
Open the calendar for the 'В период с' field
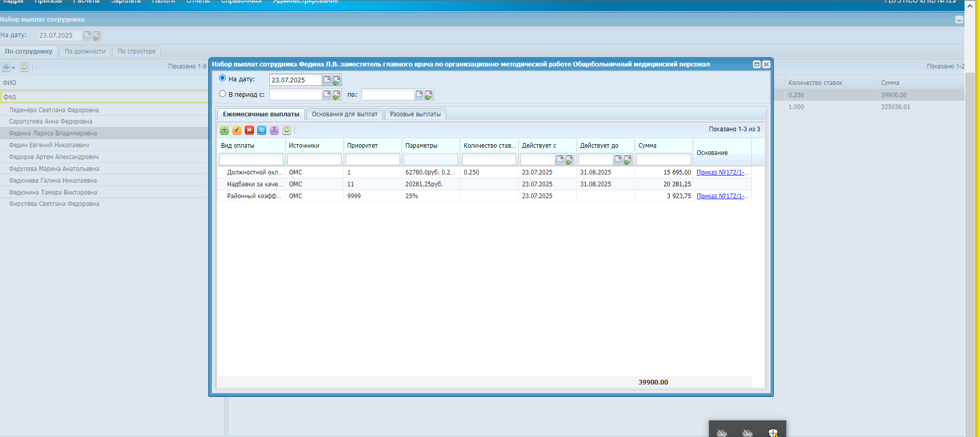point(327,94)
